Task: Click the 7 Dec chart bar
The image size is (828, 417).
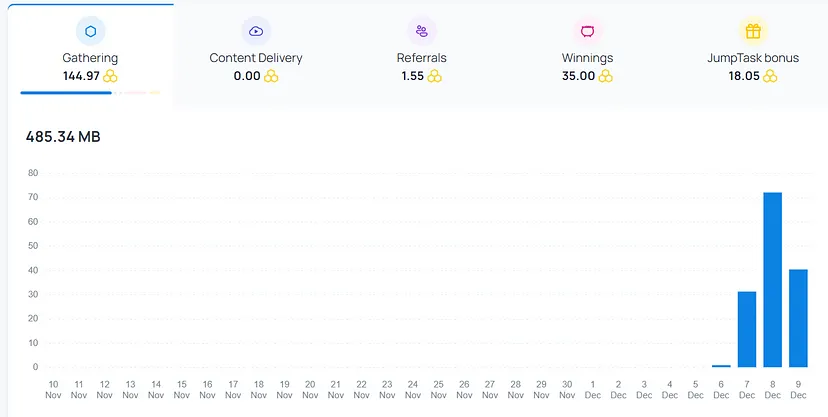Action: (747, 329)
